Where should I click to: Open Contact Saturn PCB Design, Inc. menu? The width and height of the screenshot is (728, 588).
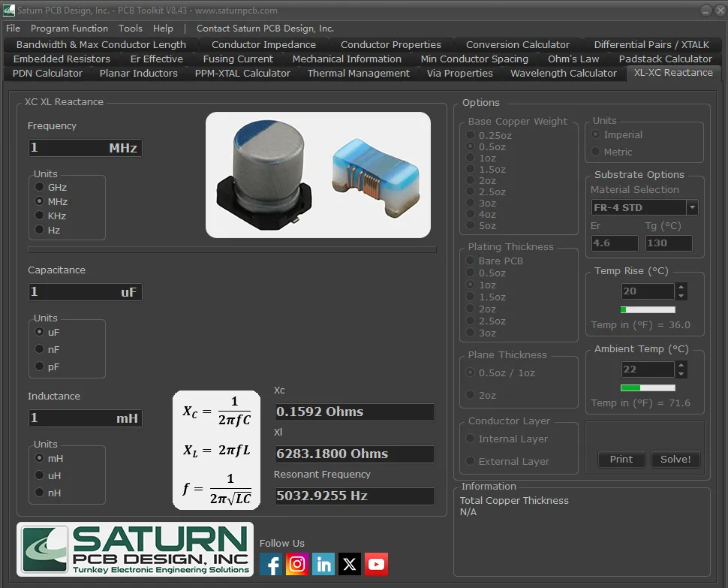click(265, 29)
